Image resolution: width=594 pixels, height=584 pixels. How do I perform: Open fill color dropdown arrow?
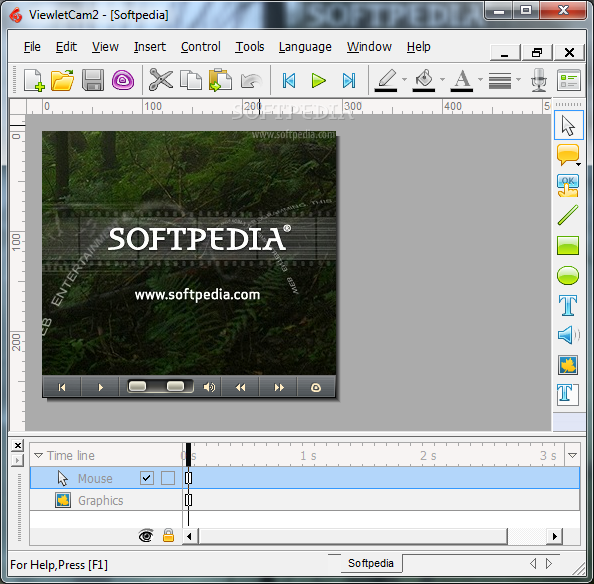tap(442, 80)
